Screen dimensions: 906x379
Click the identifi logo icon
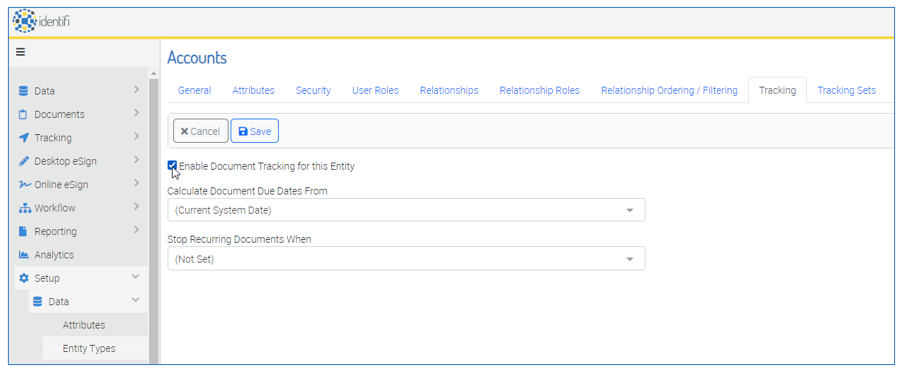pyautogui.click(x=24, y=21)
